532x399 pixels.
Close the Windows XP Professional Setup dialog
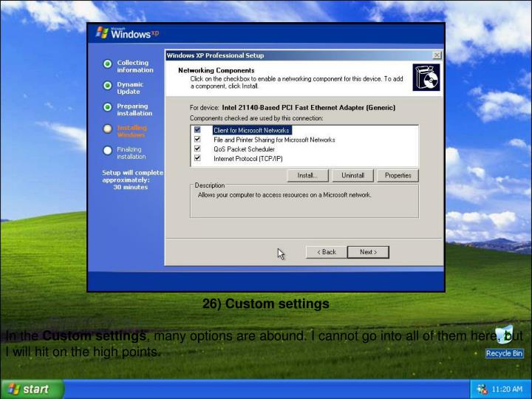[x=437, y=55]
